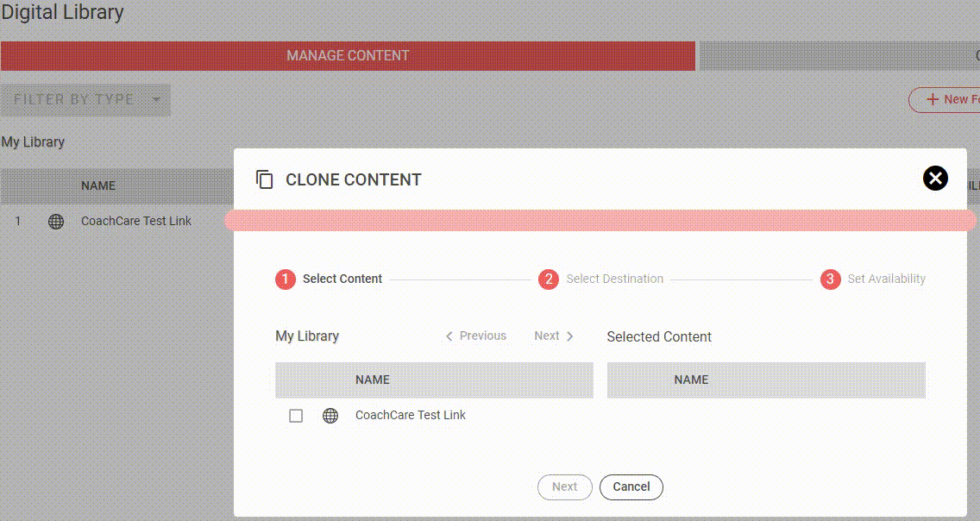980x521 pixels.
Task: Click NAME header under Selected Content
Action: 691,380
